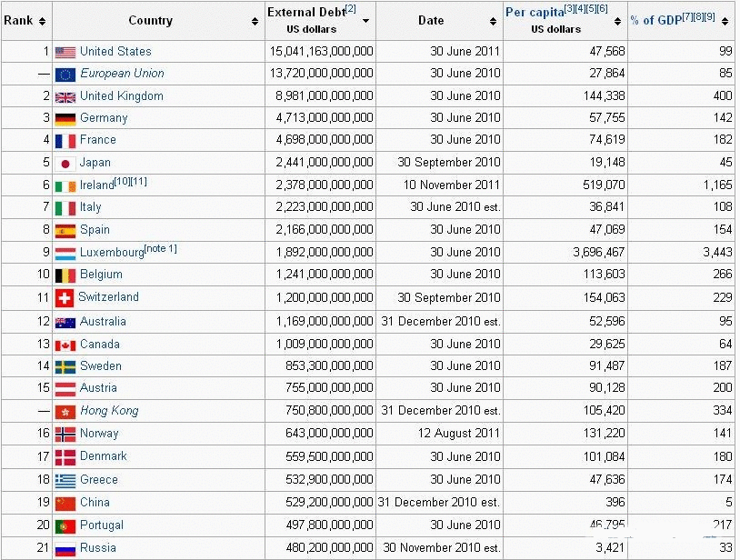Click the Japan flag icon
This screenshot has width=740, height=560.
[x=65, y=164]
